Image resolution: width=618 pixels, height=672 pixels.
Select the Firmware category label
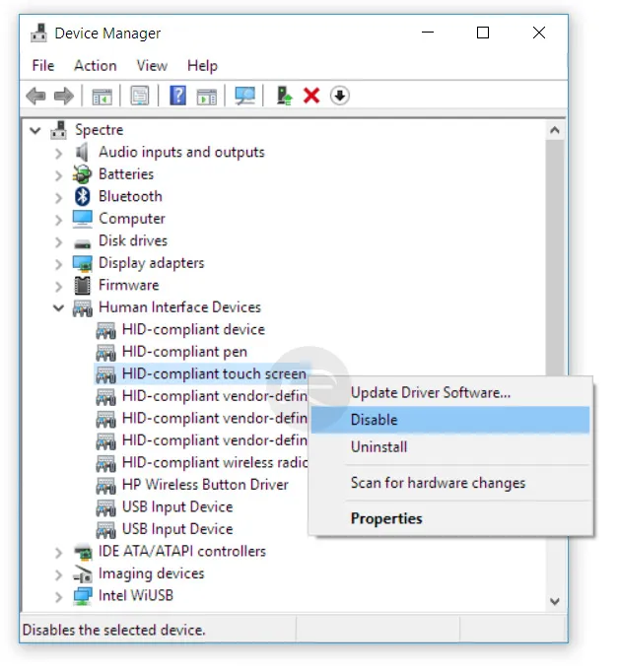[x=128, y=285]
